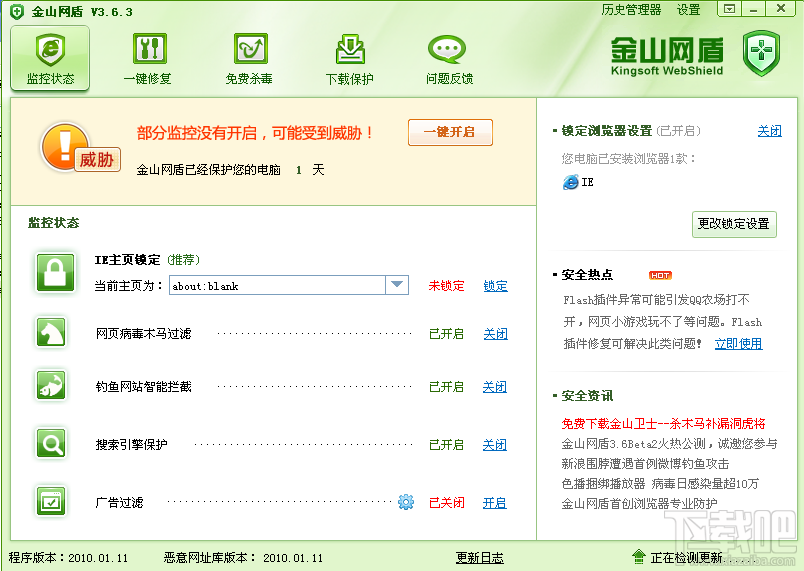Open red 免费下载金山卫士 news link
The width and height of the screenshot is (804, 571).
coord(663,423)
